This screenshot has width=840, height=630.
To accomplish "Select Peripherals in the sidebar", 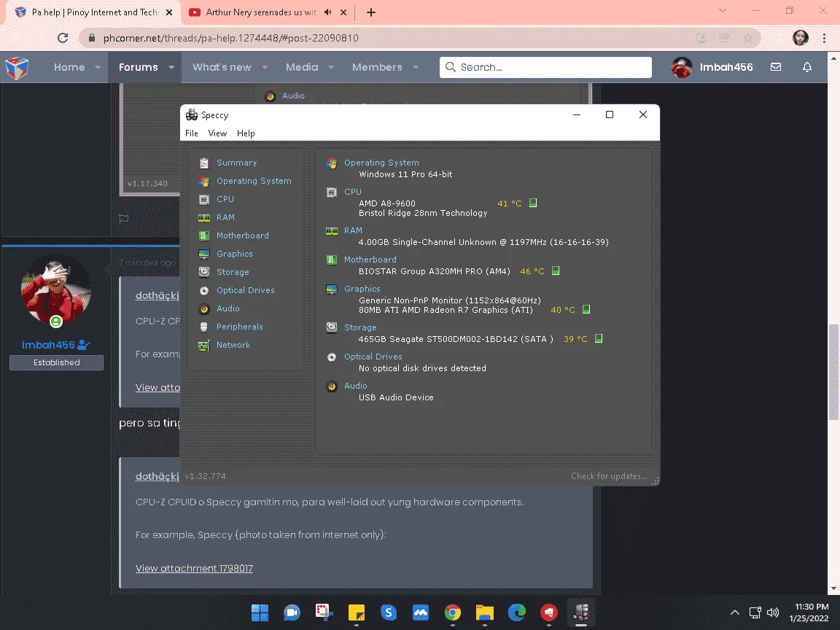I will pos(239,327).
